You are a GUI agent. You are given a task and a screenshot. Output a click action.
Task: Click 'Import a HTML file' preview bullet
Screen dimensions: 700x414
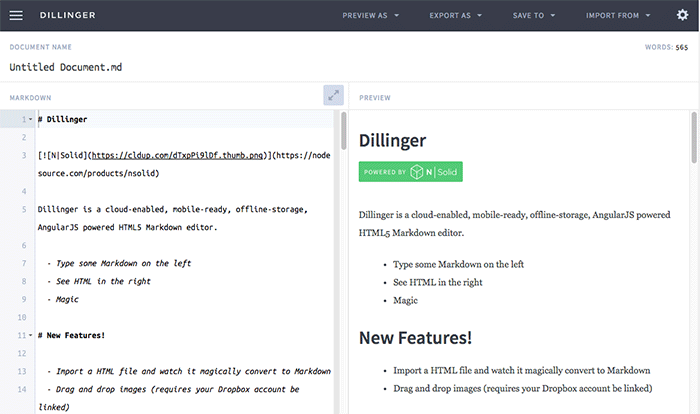click(x=521, y=370)
